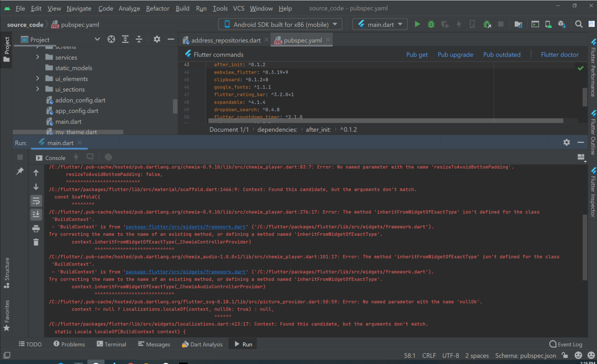The width and height of the screenshot is (597, 364).
Task: Open the SDK Manager download-box icon
Action: coord(562,24)
